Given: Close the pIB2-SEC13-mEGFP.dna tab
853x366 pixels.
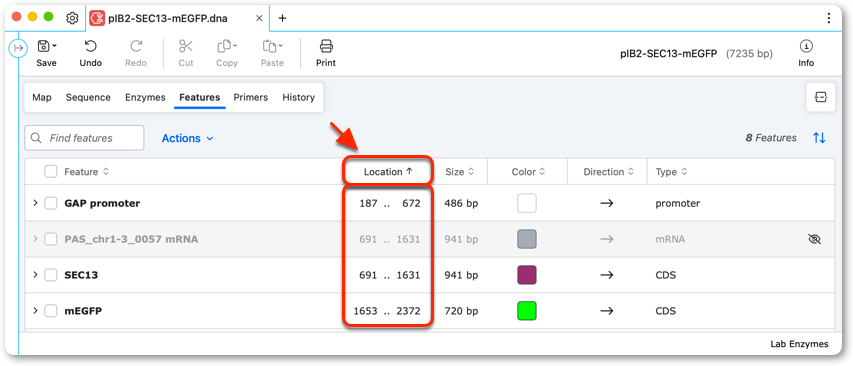Looking at the screenshot, I should [x=259, y=18].
